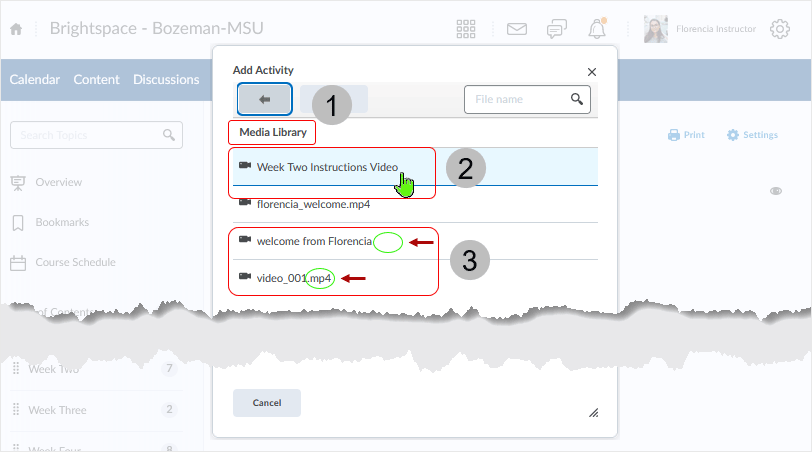Go to the Brightspace home icon
812x452 pixels.
click(x=16, y=29)
